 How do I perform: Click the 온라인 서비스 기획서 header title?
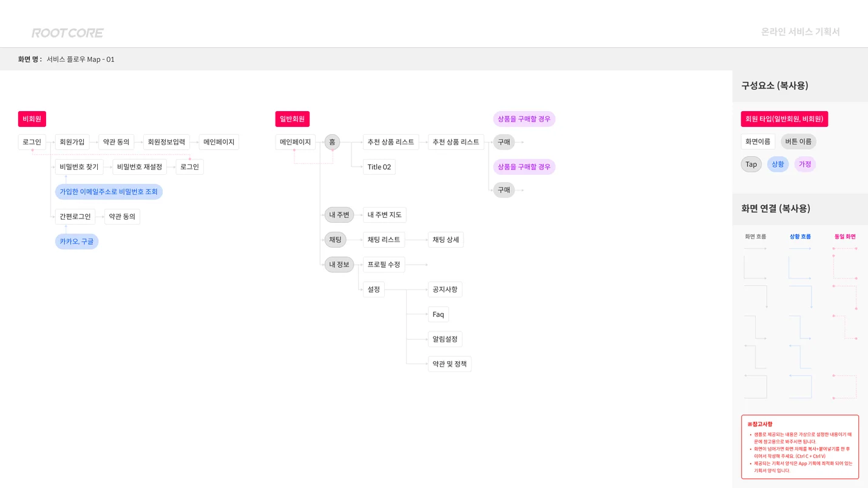pos(801,32)
